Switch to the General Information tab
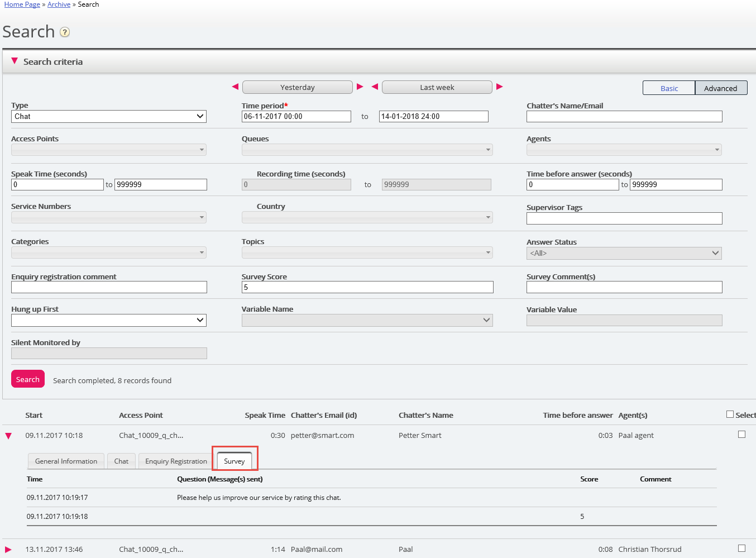756x558 pixels. pos(66,461)
